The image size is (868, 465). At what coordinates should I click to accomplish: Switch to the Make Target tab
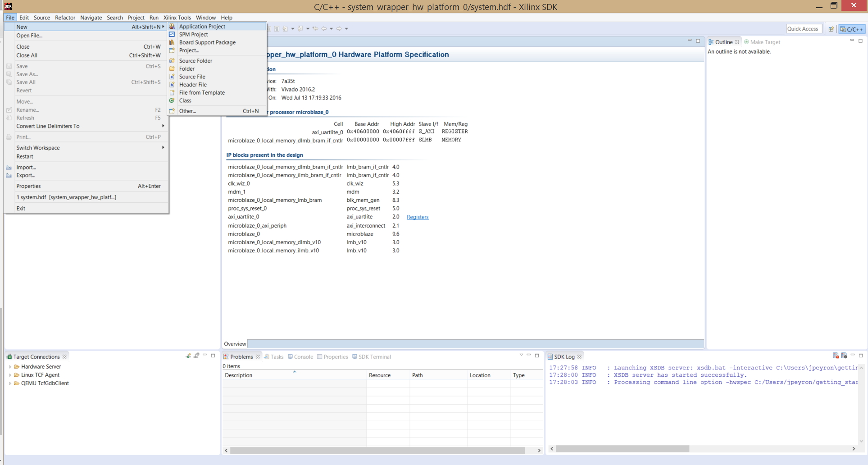(762, 42)
